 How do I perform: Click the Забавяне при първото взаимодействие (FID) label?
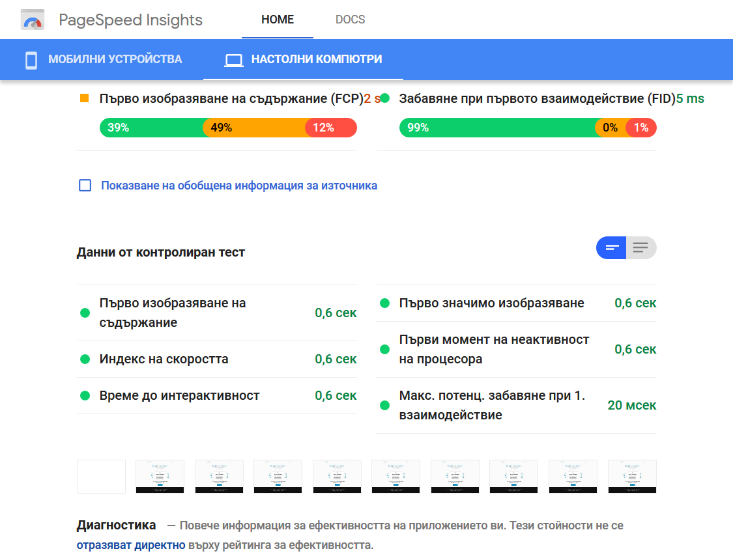pyautogui.click(x=537, y=98)
